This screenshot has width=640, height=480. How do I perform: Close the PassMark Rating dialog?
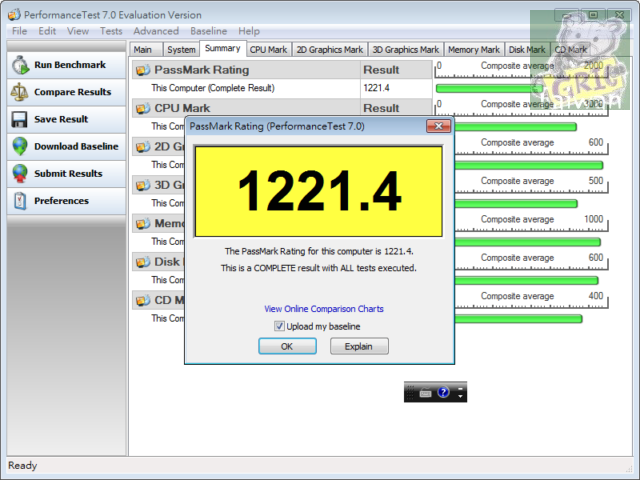tap(438, 126)
